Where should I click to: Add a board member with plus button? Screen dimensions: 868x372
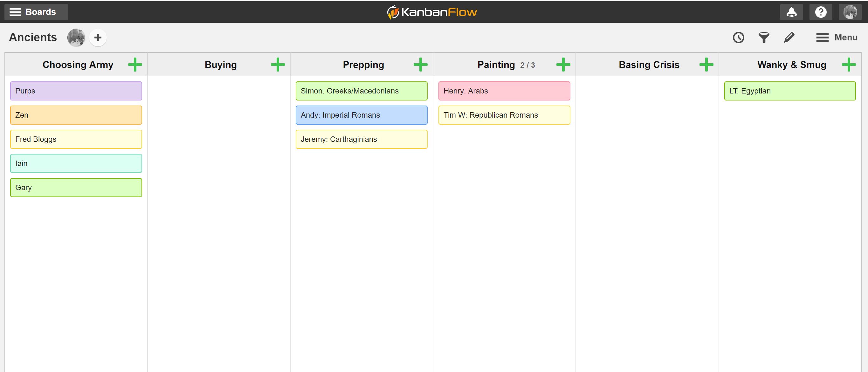[98, 38]
